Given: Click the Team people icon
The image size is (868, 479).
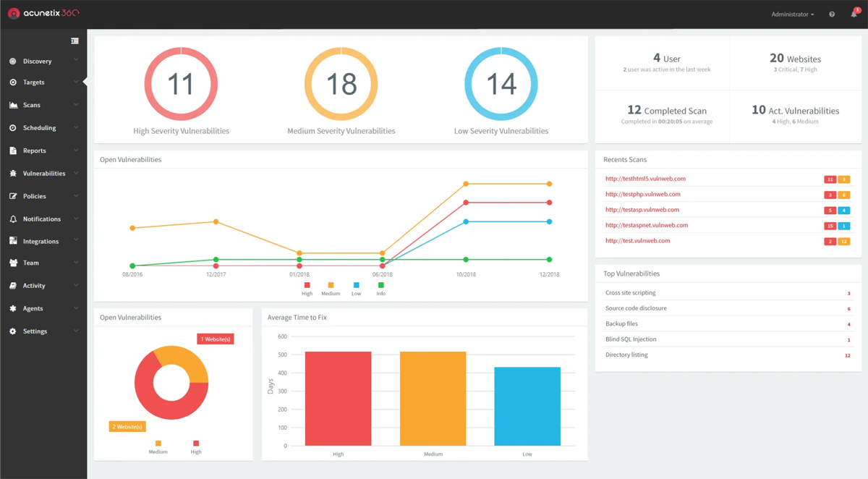Looking at the screenshot, I should pyautogui.click(x=13, y=263).
